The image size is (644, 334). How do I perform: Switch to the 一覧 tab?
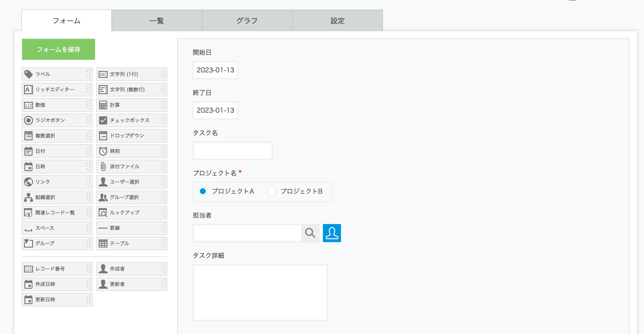156,21
